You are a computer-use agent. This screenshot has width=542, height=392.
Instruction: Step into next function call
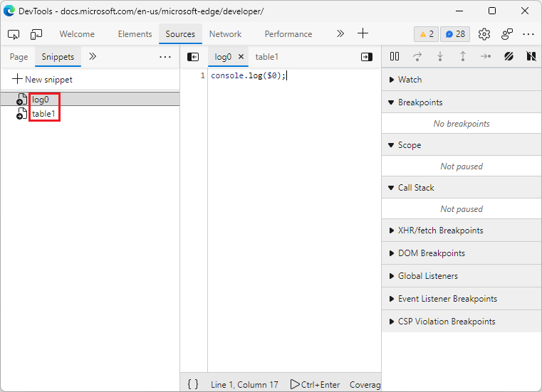point(440,56)
